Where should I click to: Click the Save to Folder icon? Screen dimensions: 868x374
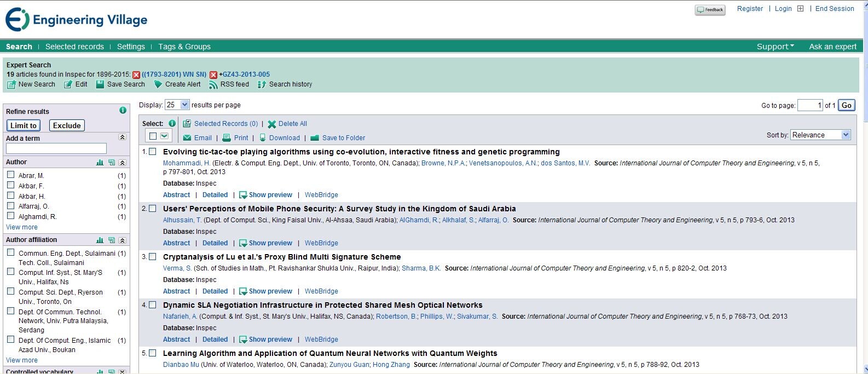pos(315,138)
